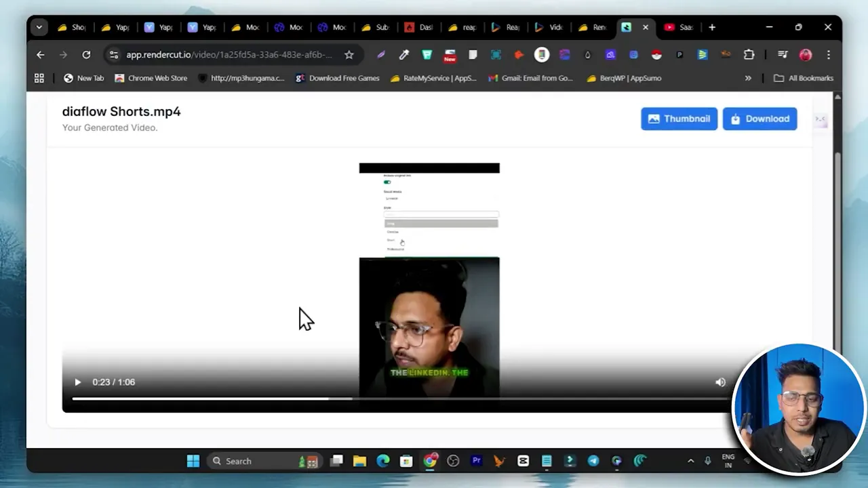
Task: Click the Pokéball extension icon
Action: (656, 55)
